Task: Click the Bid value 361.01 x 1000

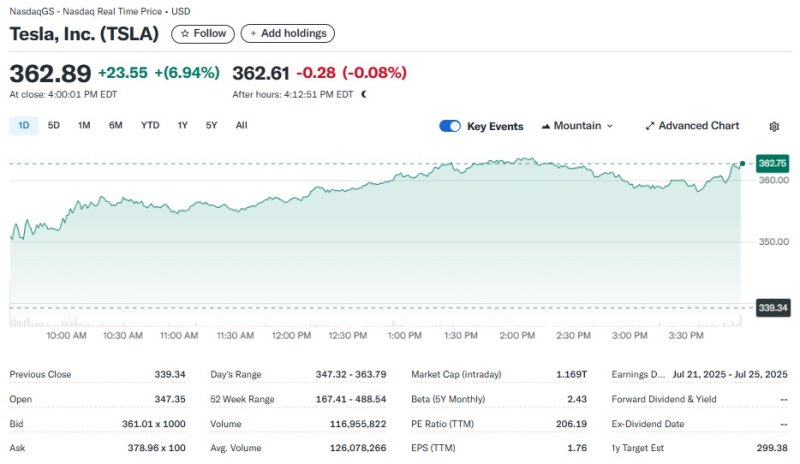Action: tap(154, 424)
